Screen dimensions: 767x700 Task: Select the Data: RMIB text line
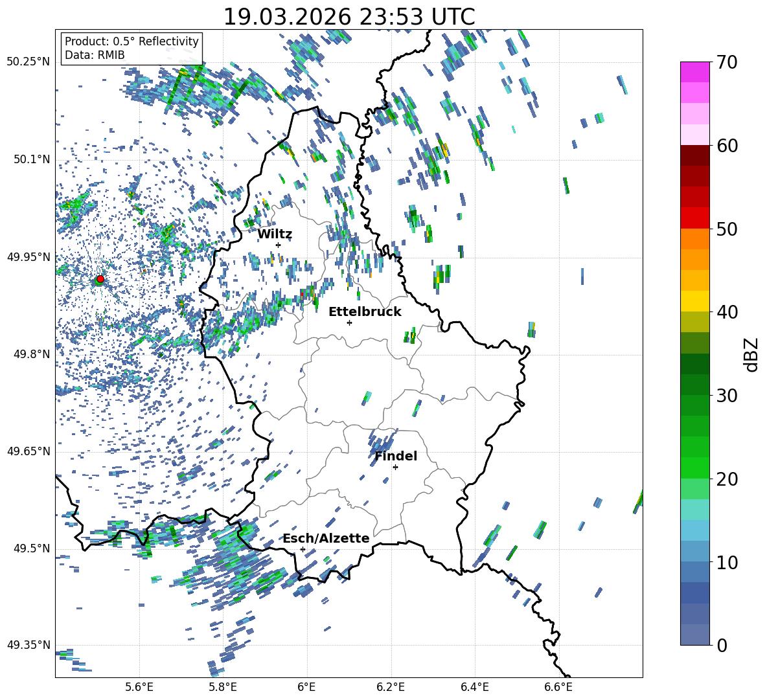(95, 55)
